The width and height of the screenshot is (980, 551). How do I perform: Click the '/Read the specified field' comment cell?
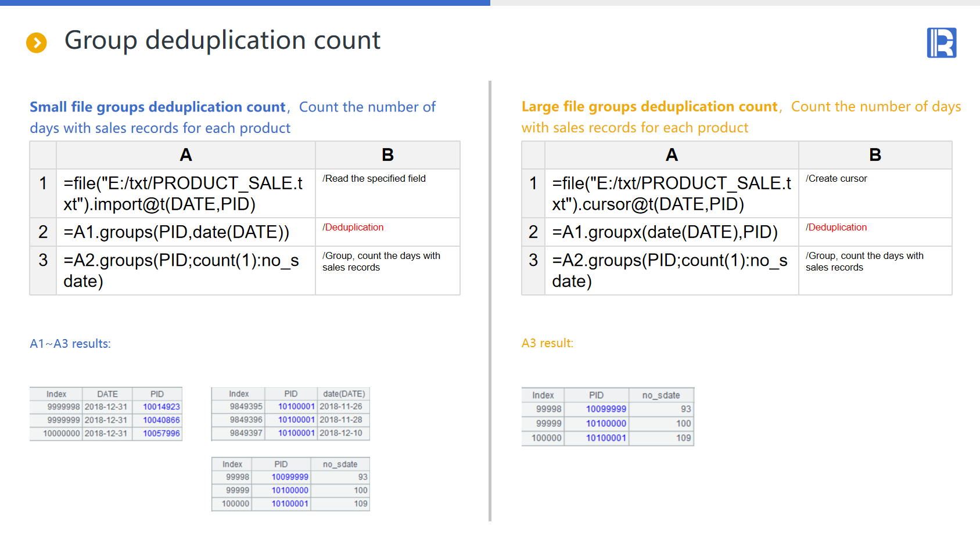[387, 193]
